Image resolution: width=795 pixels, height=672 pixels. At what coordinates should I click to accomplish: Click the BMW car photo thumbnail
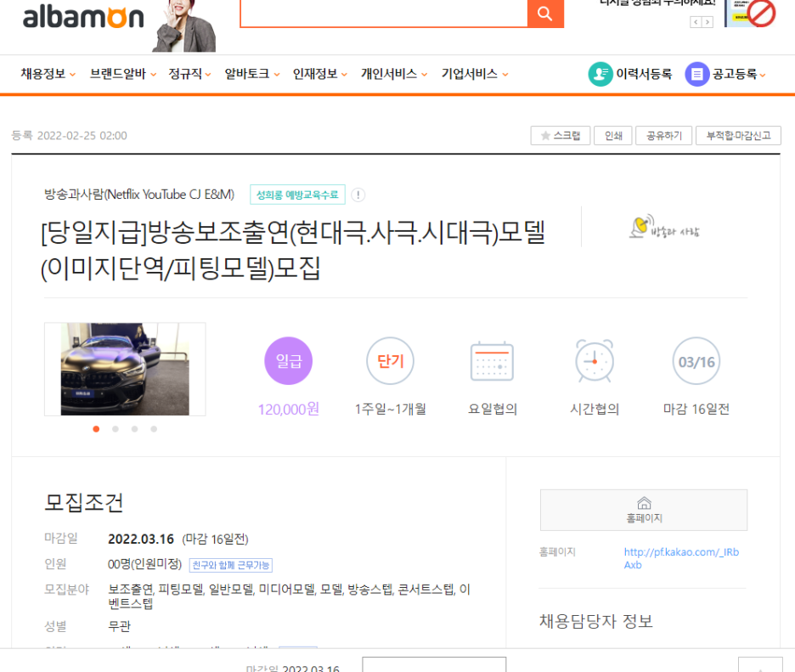125,370
